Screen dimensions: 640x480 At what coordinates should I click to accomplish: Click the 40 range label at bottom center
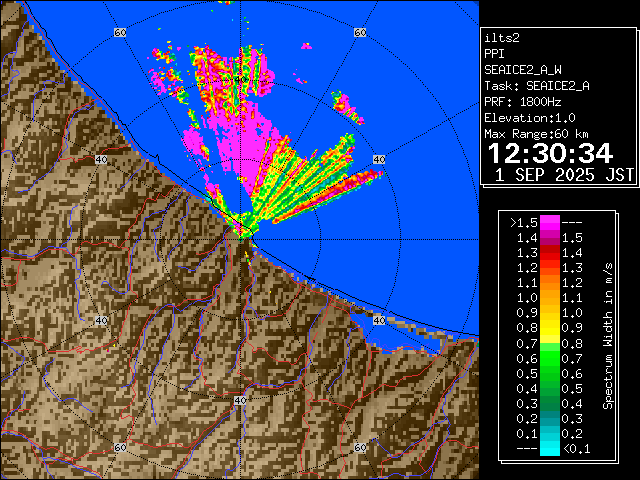point(240,400)
